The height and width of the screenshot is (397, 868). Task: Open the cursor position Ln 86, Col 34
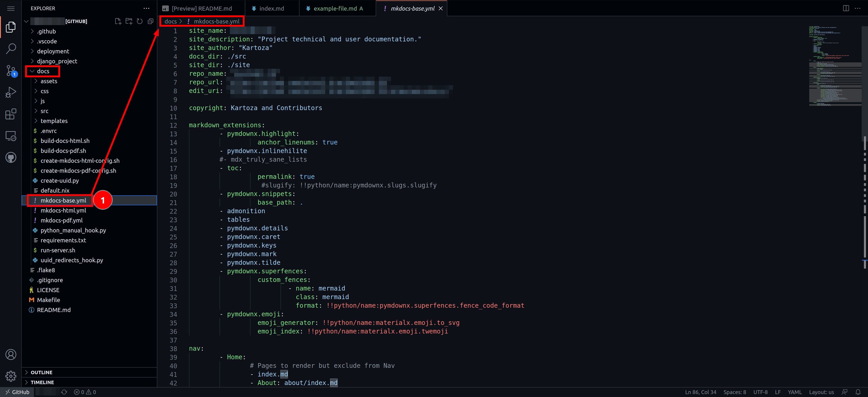701,392
